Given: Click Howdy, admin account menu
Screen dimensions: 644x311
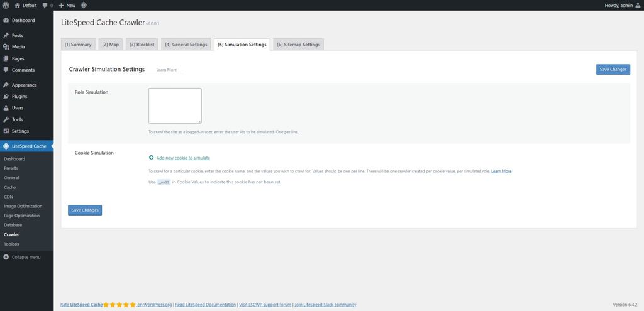Looking at the screenshot, I should 623,5.
